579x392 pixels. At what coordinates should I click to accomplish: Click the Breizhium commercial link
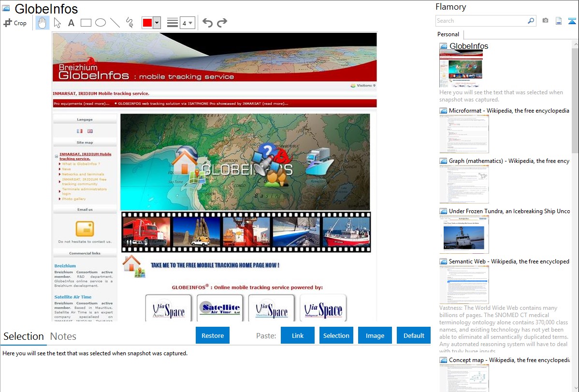click(65, 266)
